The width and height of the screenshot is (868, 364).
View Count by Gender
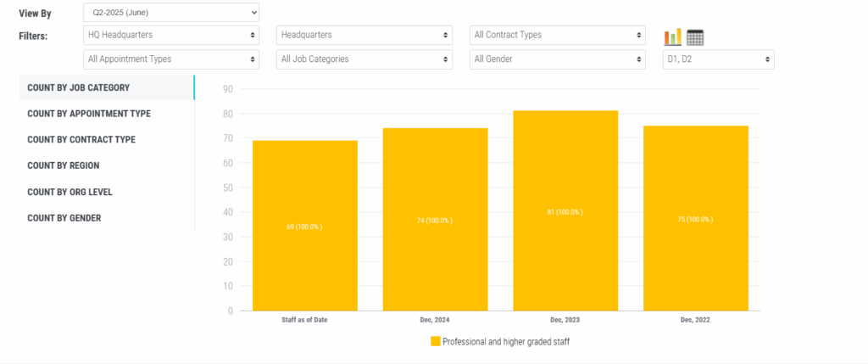pos(64,218)
